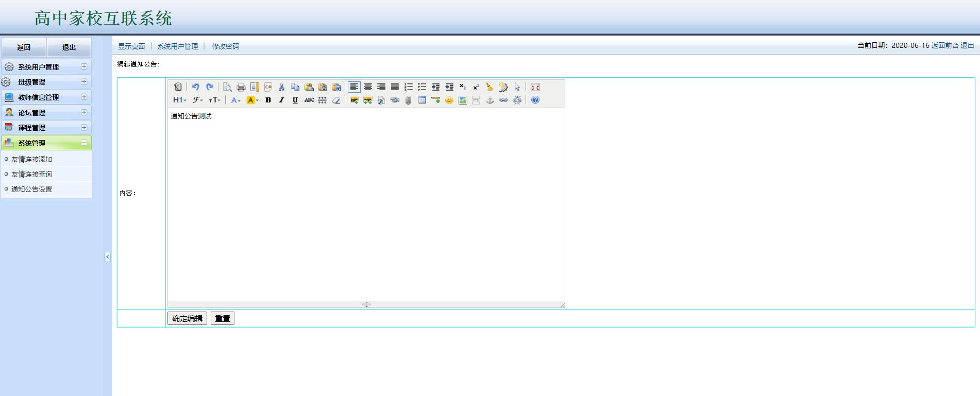Open 友情连接添加 in the sidebar
This screenshot has width=980, height=396.
tap(31, 159)
